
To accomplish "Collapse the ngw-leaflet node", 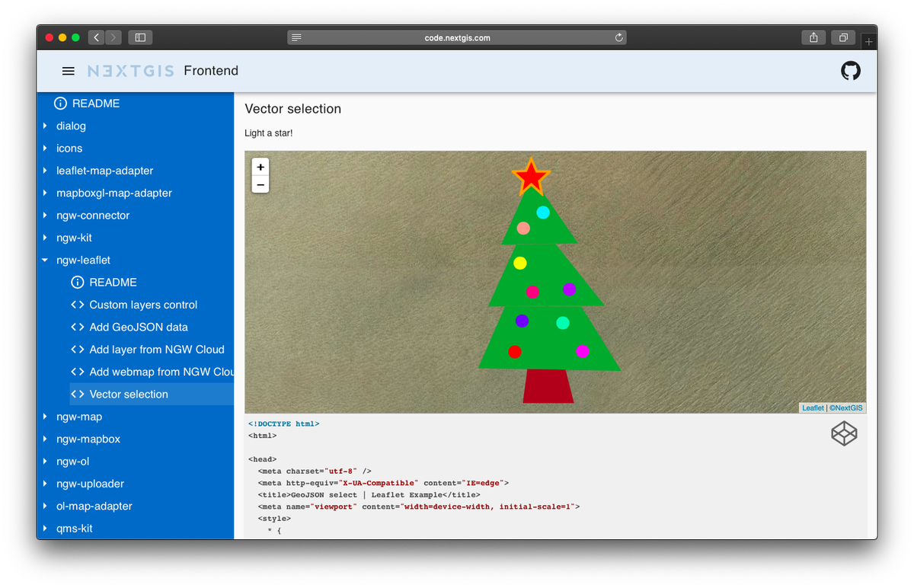I will [x=45, y=260].
